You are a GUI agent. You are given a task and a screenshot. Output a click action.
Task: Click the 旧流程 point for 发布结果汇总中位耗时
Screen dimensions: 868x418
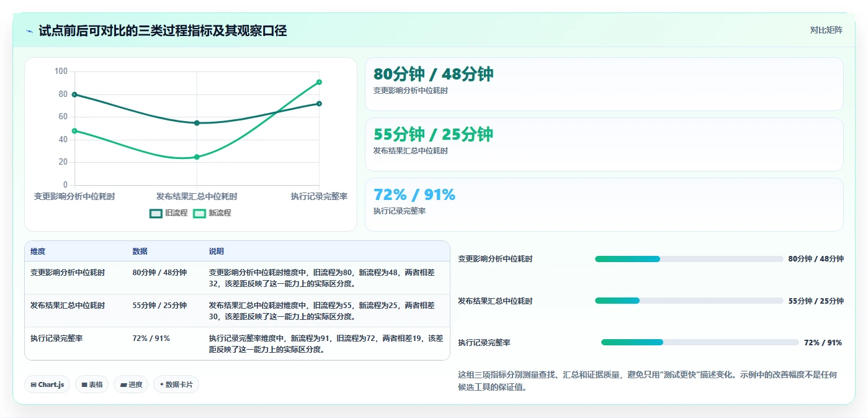[x=197, y=123]
